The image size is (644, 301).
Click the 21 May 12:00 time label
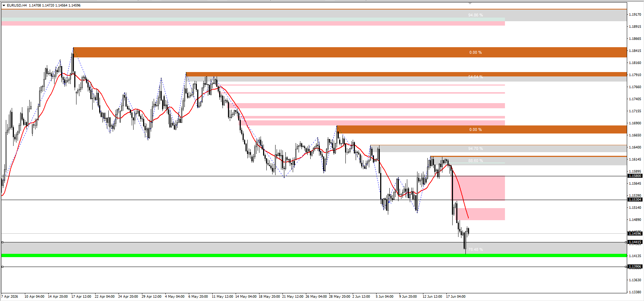(293, 297)
